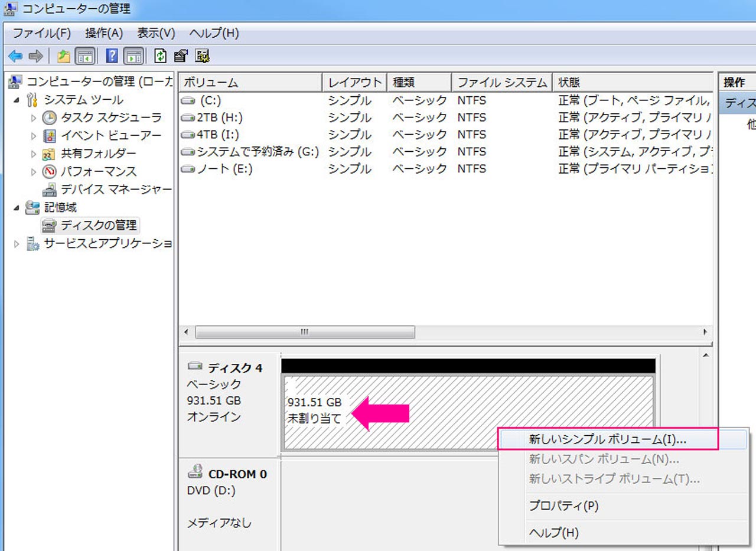This screenshot has width=756, height=551.
Task: Select the ノート (E:) volume row
Action: [x=445, y=169]
